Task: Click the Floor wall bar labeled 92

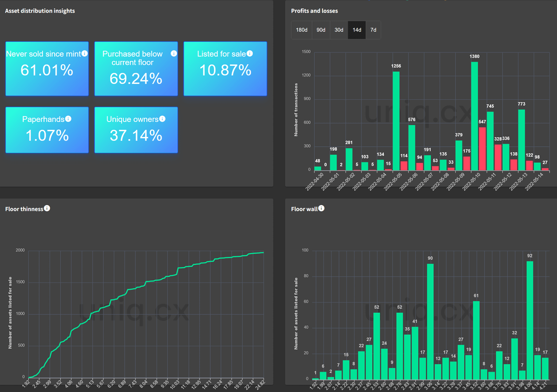Action: tap(530, 320)
